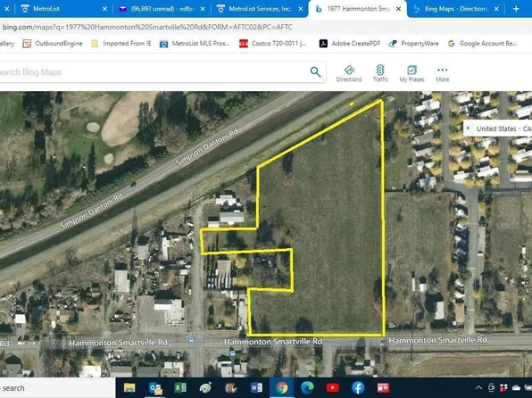
Task: Open Microsoft Edge from the taskbar
Action: click(307, 387)
